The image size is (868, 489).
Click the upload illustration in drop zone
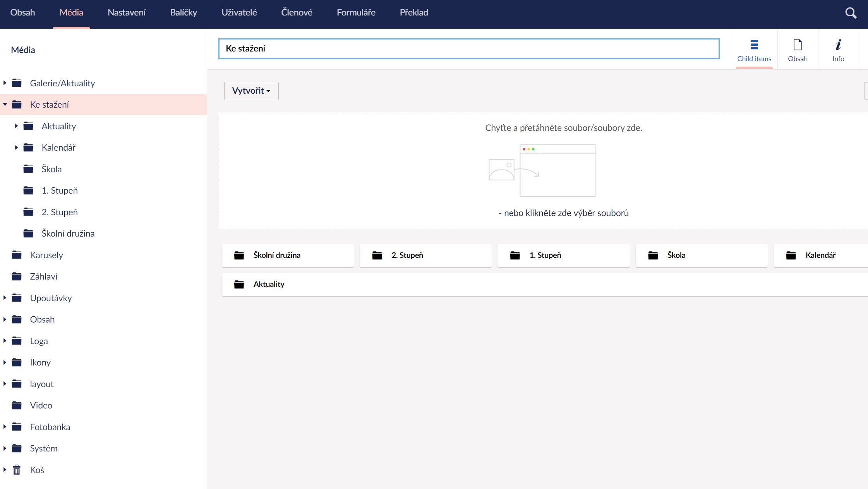click(542, 170)
